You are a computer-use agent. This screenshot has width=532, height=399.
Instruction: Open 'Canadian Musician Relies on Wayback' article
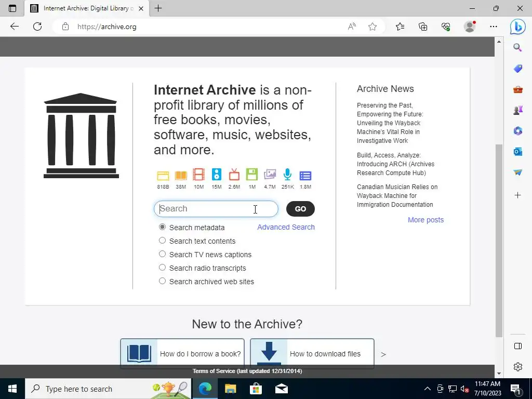tap(397, 196)
